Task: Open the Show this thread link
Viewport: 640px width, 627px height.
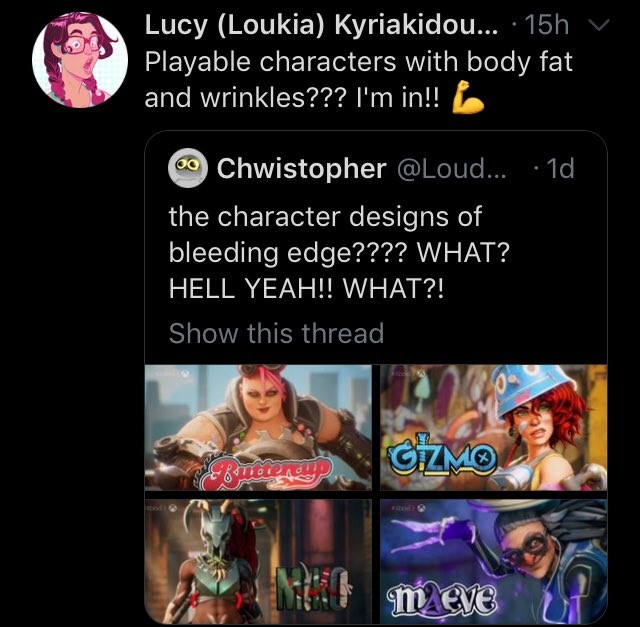Action: coord(276,333)
